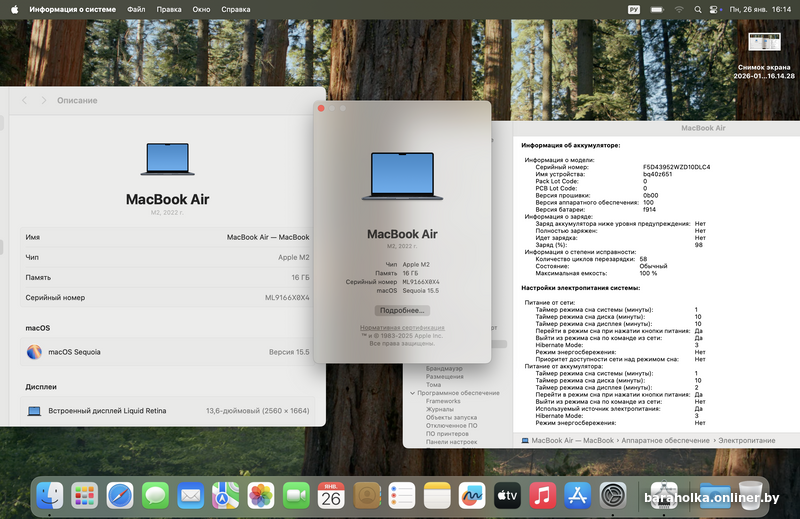Click the Wi-Fi status icon
The height and width of the screenshot is (519, 800).
678,8
